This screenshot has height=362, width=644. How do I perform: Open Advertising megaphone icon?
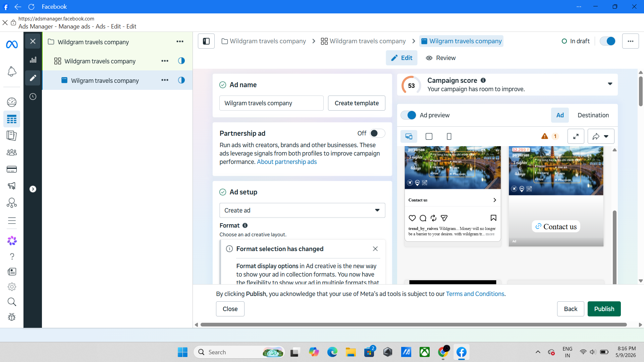click(x=12, y=186)
